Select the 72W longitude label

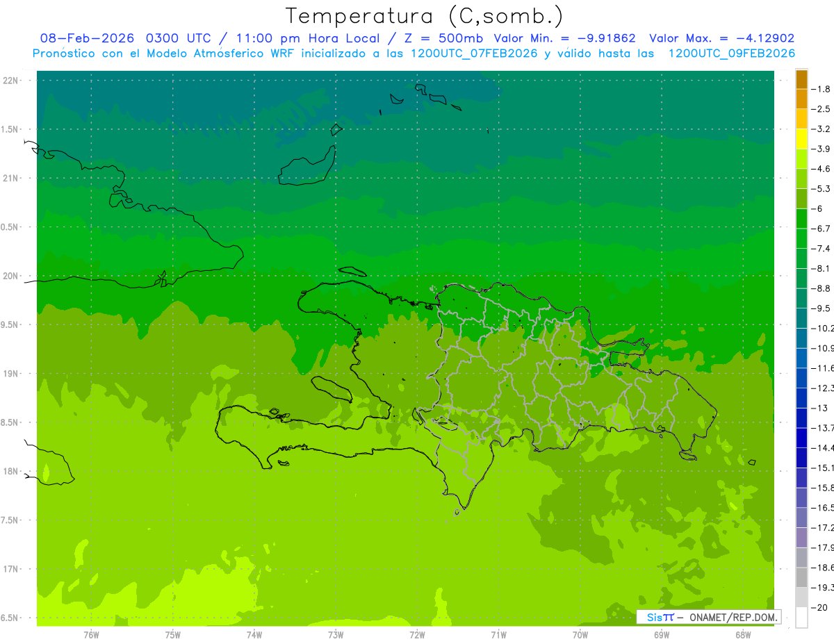point(417,635)
